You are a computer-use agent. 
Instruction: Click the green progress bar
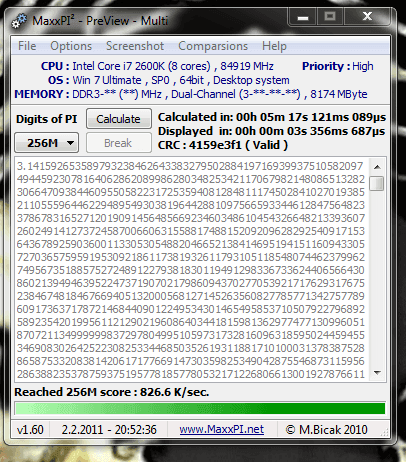pyautogui.click(x=200, y=408)
